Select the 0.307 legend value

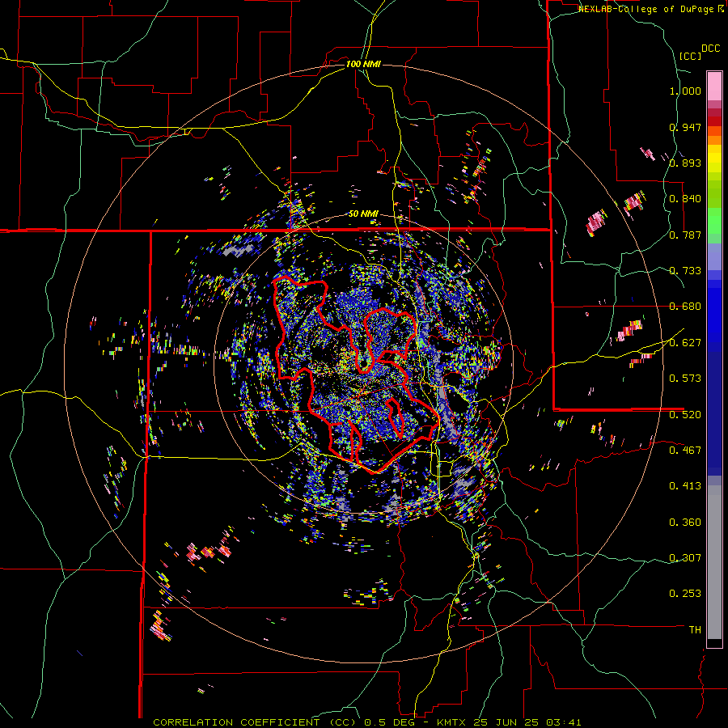coord(685,558)
